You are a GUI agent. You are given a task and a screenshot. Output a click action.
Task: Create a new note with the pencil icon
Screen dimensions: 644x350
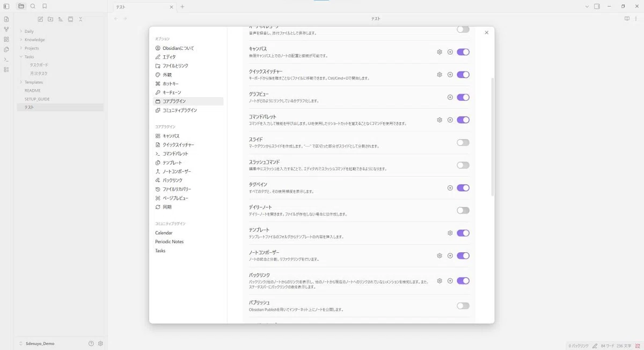pyautogui.click(x=40, y=19)
